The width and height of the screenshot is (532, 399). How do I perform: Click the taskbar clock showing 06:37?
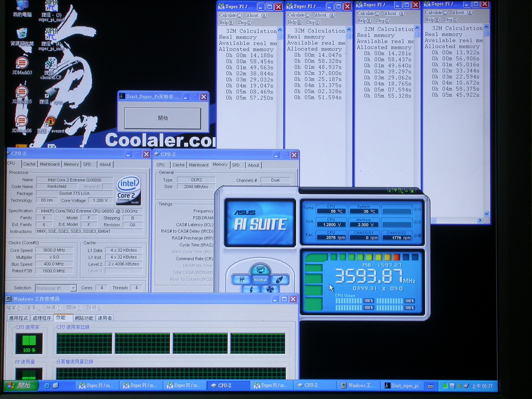tap(482, 386)
